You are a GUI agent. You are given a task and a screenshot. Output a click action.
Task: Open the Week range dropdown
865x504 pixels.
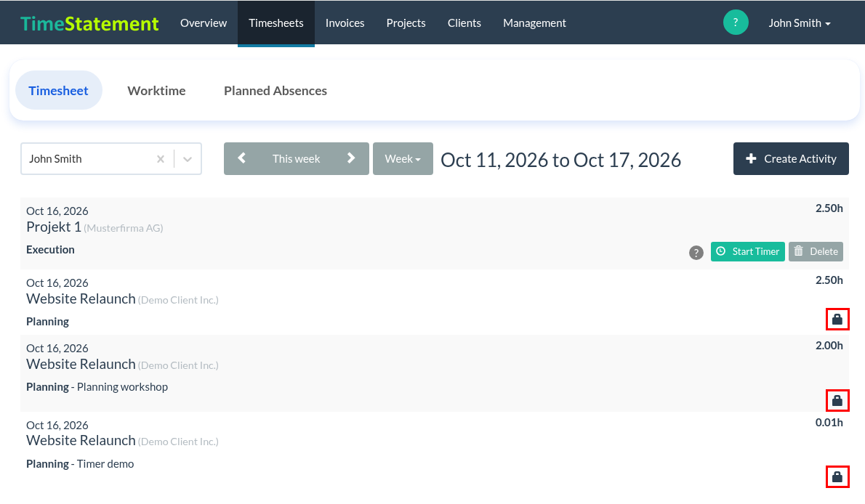pyautogui.click(x=403, y=159)
